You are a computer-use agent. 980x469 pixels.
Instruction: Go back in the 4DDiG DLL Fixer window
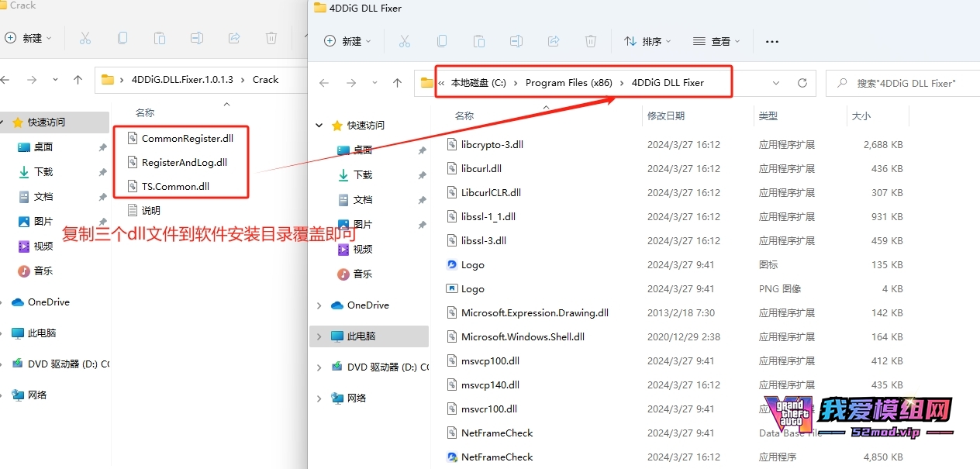pos(324,83)
